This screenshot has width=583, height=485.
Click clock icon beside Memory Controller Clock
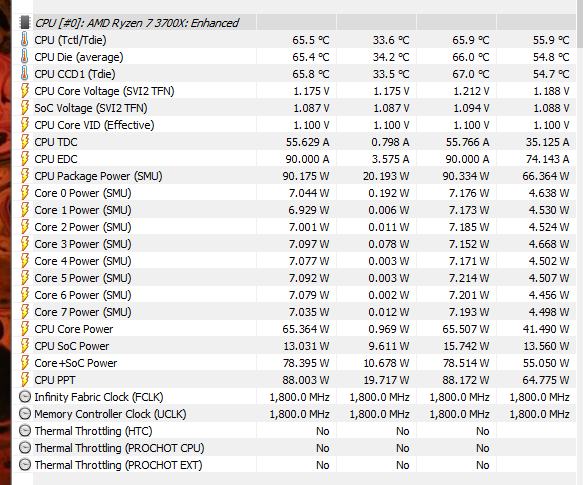pos(25,414)
